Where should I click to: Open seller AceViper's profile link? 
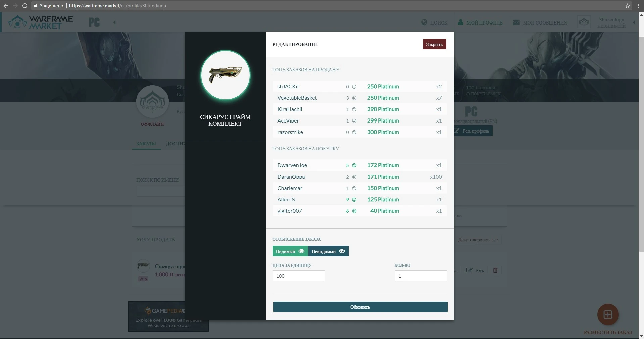288,121
